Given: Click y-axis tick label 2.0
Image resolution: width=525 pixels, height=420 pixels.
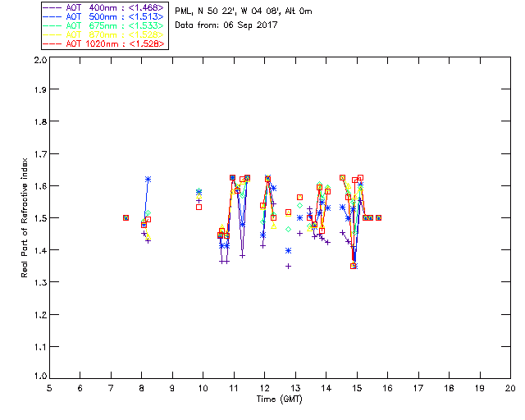Looking at the screenshot, I should click(x=40, y=60).
